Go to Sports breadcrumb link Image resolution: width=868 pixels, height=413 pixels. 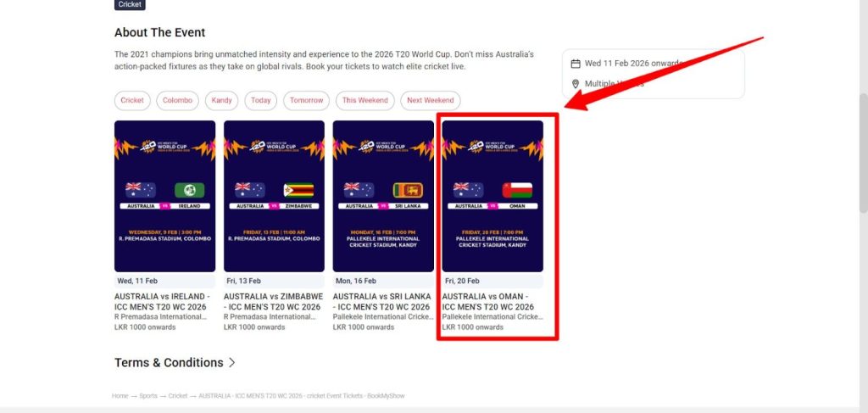click(x=148, y=396)
